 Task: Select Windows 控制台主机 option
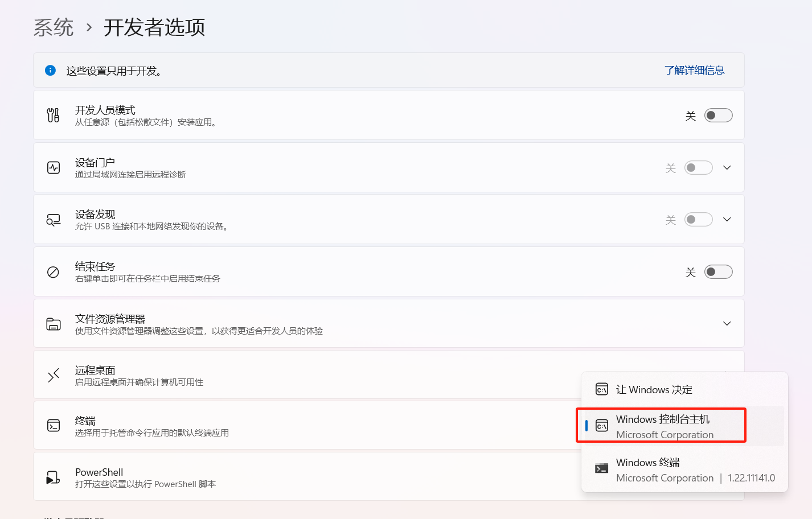coord(685,426)
